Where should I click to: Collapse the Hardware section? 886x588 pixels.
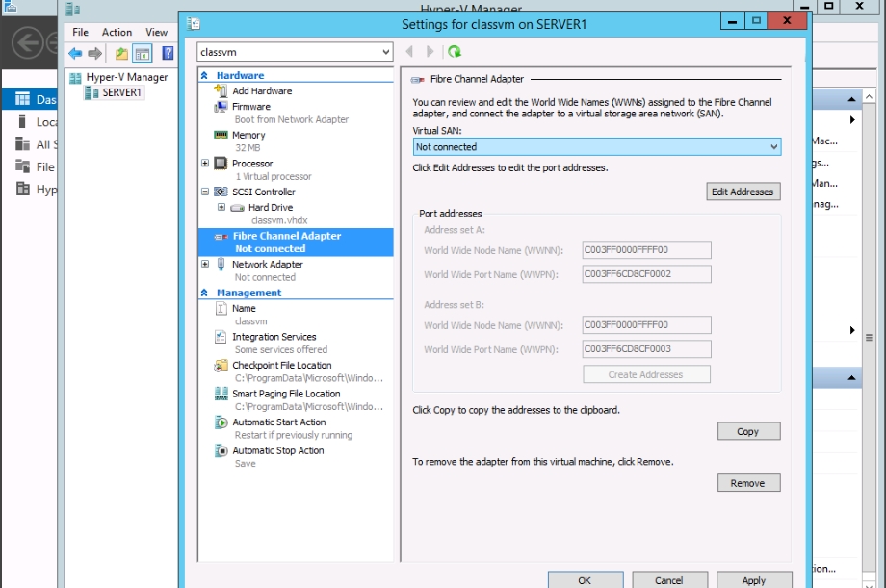coord(204,75)
